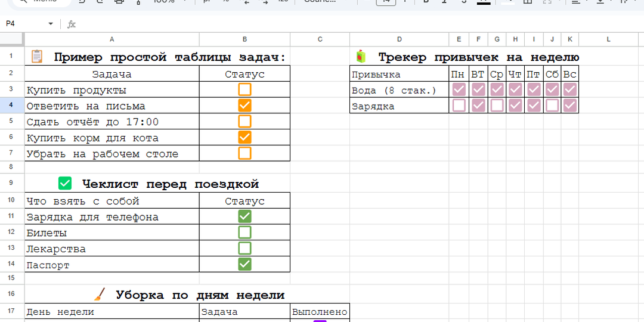Select row 8 header
This screenshot has width=644, height=322.
click(x=12, y=166)
